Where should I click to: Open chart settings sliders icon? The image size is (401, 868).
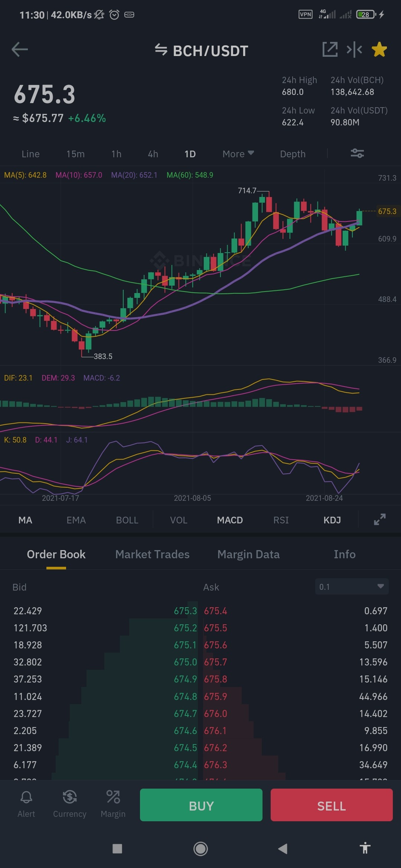click(x=357, y=153)
